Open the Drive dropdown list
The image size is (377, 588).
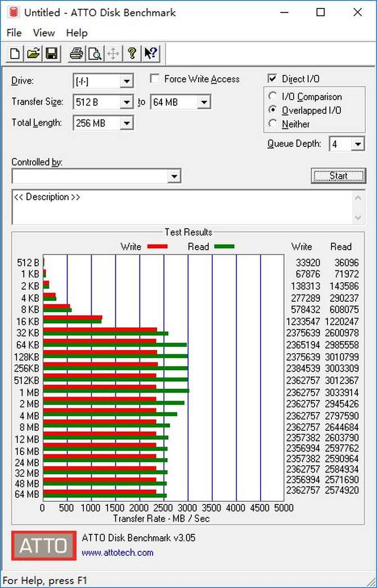coord(127,81)
